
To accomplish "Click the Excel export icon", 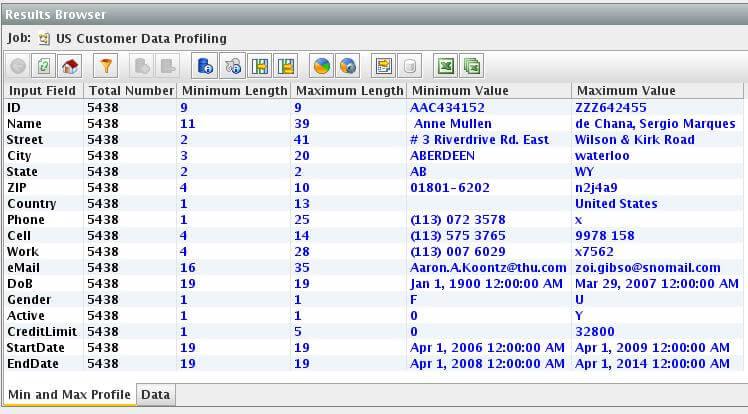I will [447, 66].
